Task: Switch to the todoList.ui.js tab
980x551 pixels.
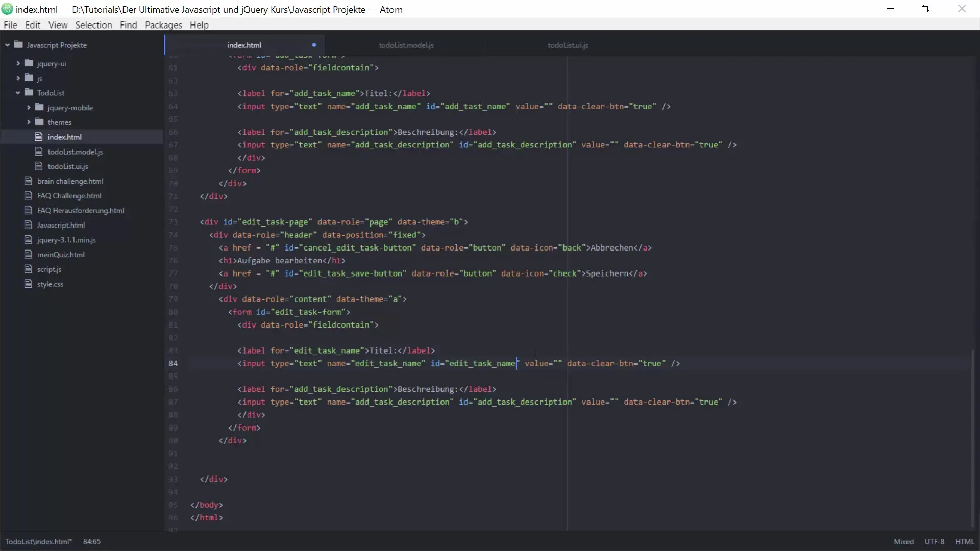Action: (568, 45)
